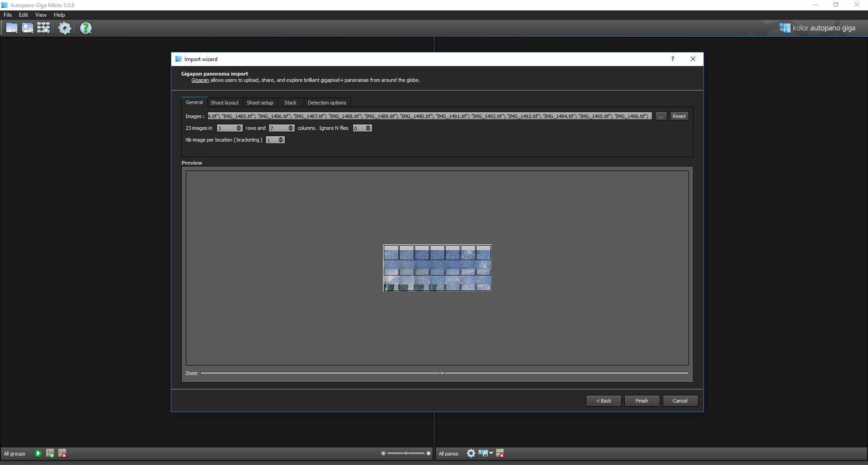This screenshot has height=465, width=868.
Task: Click the All panos gear settings icon
Action: (471, 453)
